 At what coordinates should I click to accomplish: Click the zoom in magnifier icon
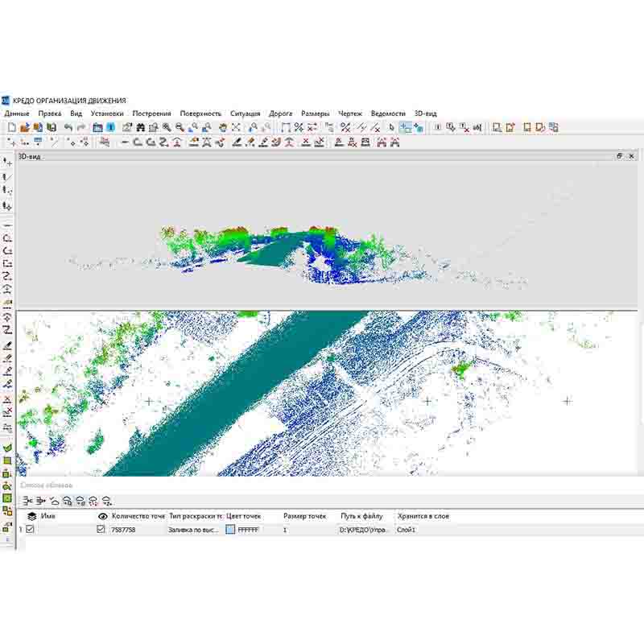coord(167,127)
